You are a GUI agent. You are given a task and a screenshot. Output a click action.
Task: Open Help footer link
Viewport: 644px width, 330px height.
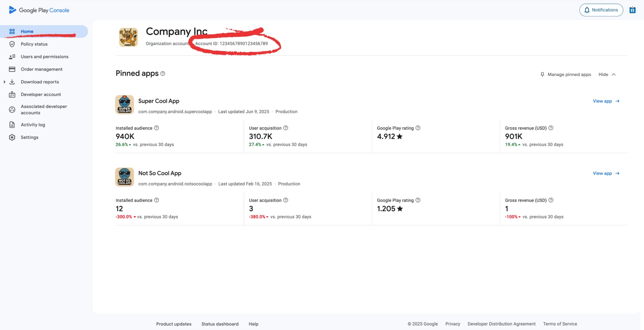(254, 324)
